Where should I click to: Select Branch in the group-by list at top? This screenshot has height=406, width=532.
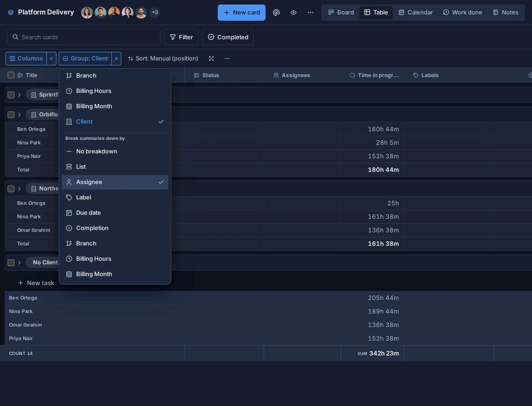pyautogui.click(x=115, y=76)
